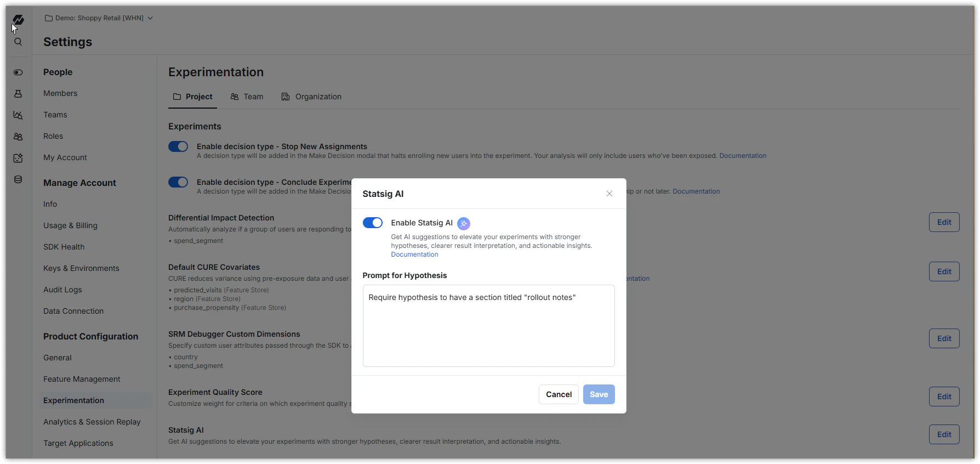Click the folder icon beside project name

pos(49,18)
